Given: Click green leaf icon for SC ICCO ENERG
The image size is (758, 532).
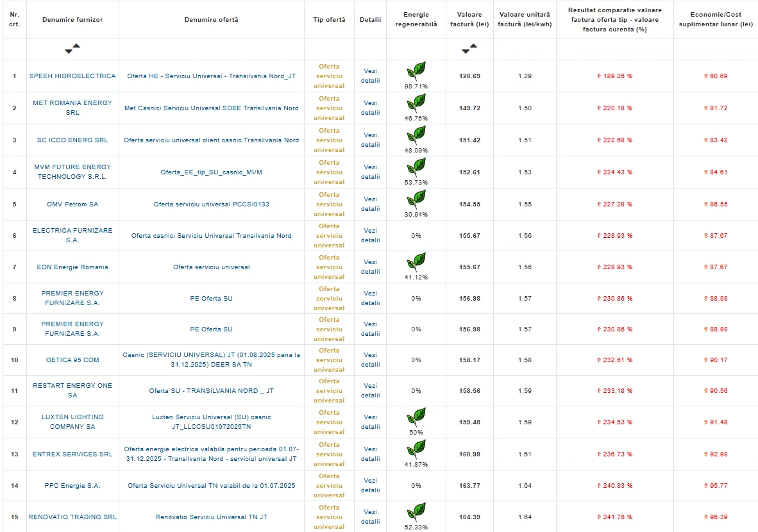Looking at the screenshot, I should click(416, 135).
